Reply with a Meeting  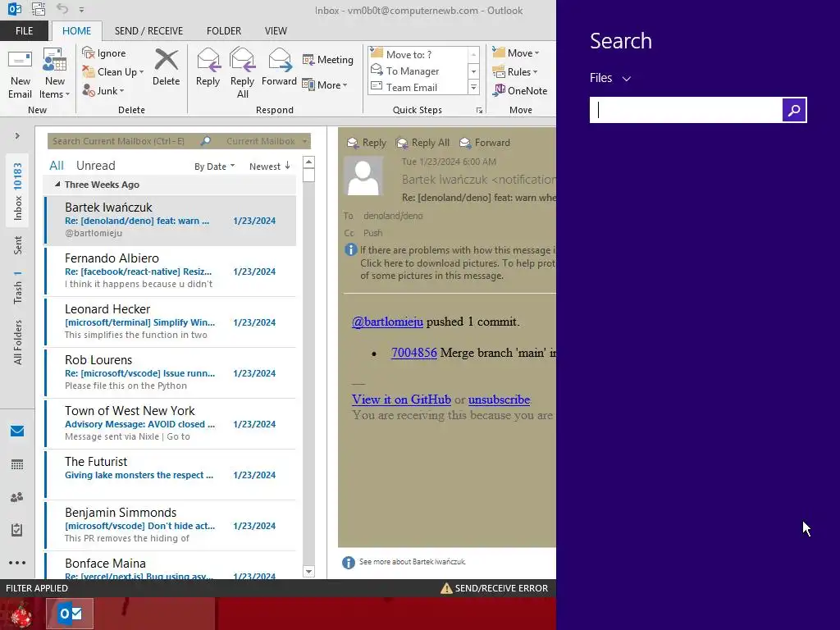click(328, 59)
